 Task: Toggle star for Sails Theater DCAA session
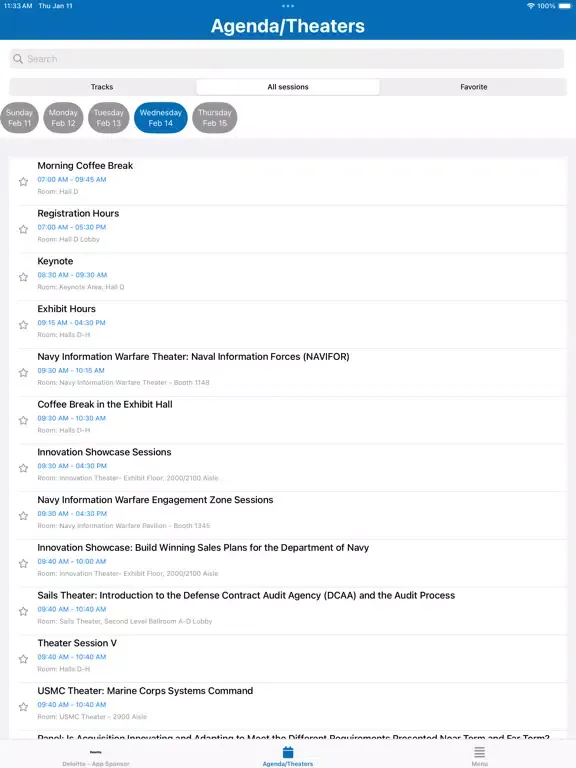click(23, 611)
